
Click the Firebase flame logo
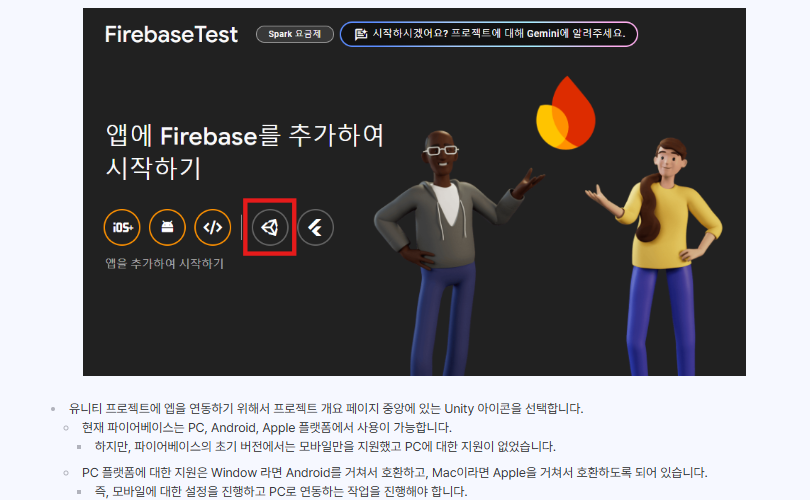point(566,113)
